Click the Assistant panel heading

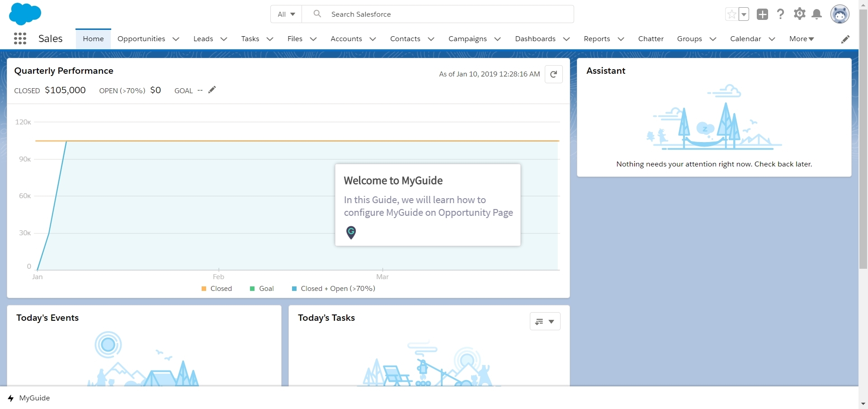606,71
